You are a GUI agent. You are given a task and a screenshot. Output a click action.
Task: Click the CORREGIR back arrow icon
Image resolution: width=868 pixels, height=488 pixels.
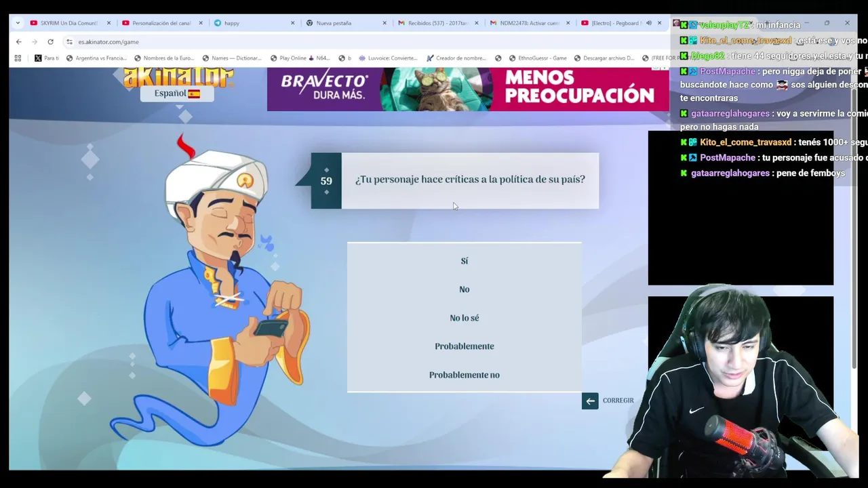(590, 401)
